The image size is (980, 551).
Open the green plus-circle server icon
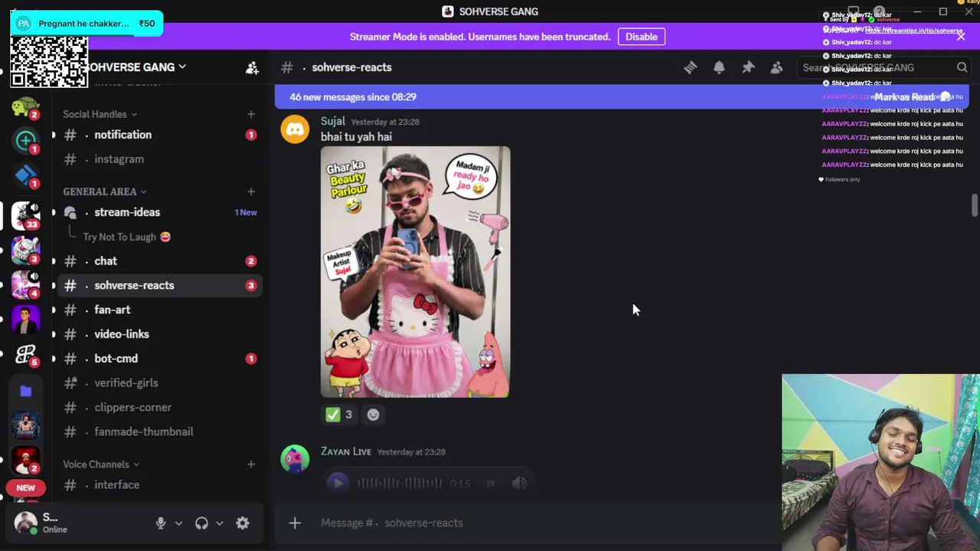click(25, 140)
